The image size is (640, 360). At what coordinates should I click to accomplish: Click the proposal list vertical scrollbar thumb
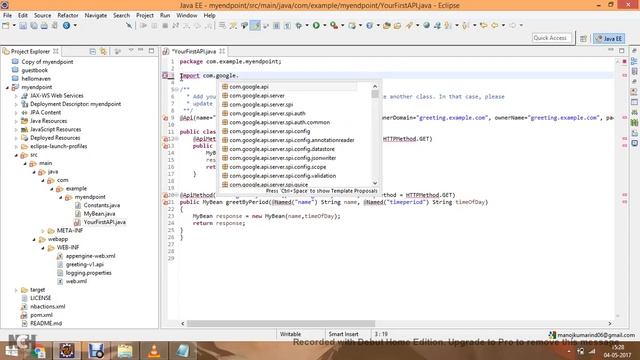(375, 94)
